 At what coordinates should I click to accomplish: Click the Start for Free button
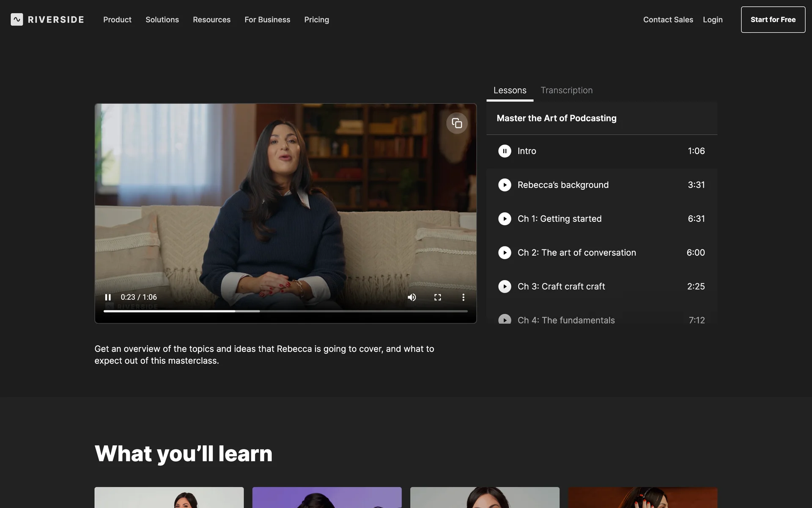(x=773, y=19)
